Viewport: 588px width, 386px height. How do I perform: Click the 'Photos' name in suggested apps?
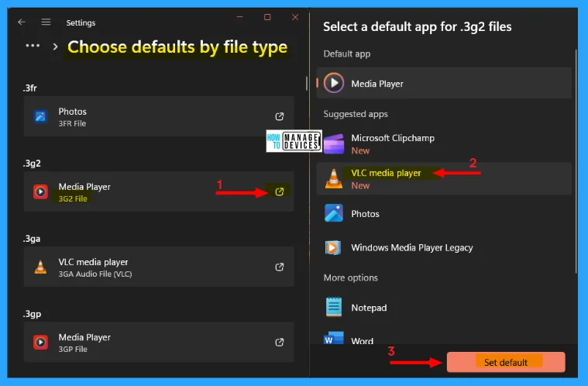[365, 214]
